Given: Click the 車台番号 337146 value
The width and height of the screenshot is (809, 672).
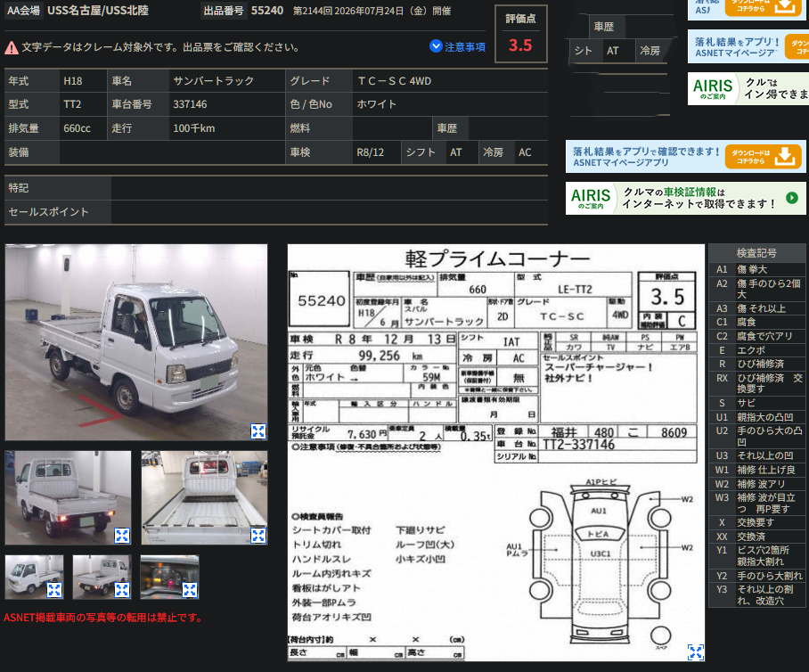Looking at the screenshot, I should tap(190, 104).
